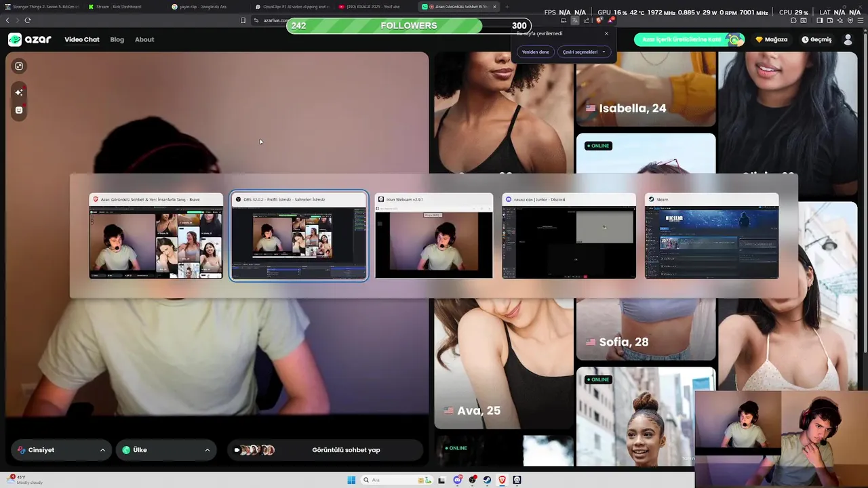Click the Azar logo in header
Viewport: 868px width, 488px height.
[x=30, y=39]
